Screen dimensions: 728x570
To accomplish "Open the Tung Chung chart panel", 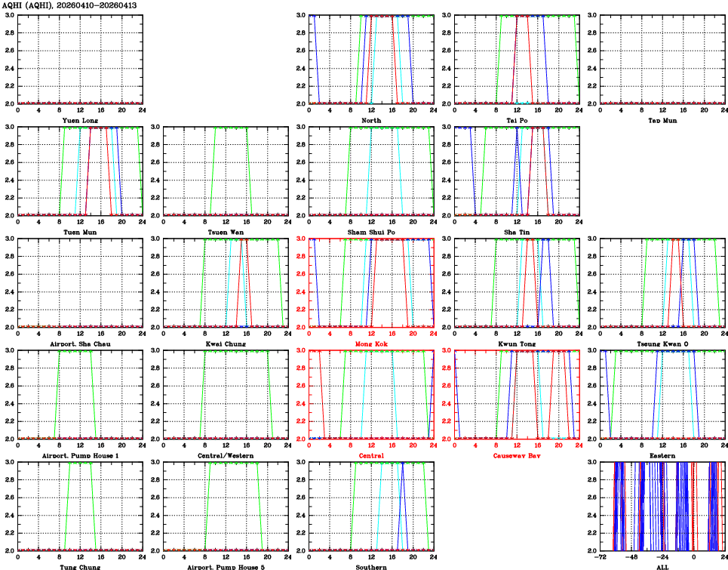I will 80,506.
